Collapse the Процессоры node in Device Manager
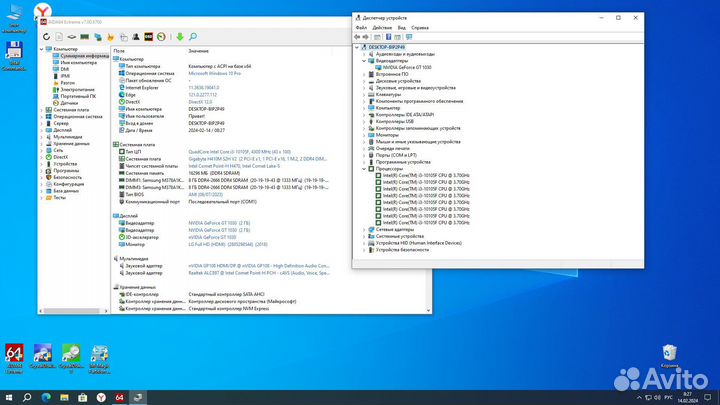The image size is (720, 405). (x=364, y=167)
